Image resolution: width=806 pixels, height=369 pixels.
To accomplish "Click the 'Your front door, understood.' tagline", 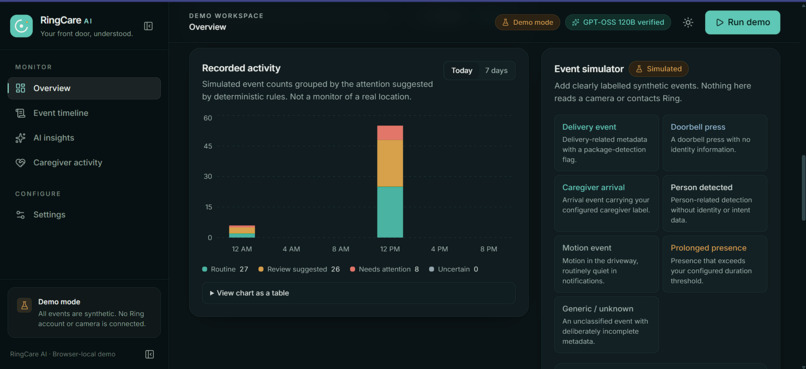I will tap(86, 34).
